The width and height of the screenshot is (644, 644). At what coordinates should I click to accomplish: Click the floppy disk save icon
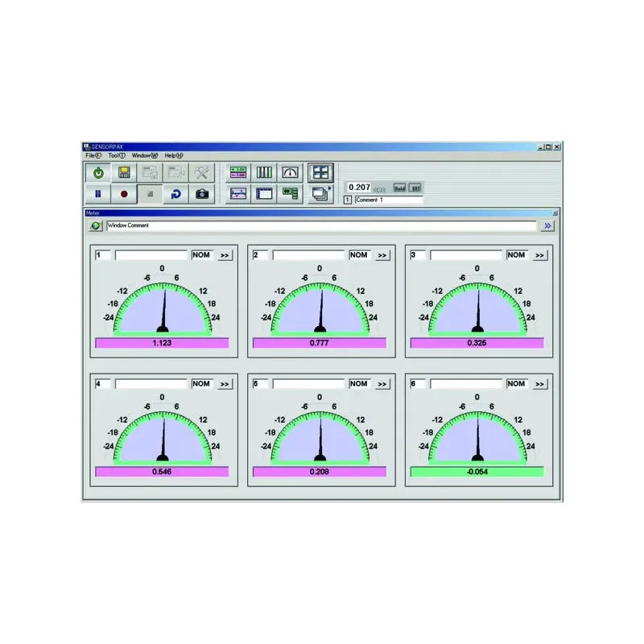click(124, 172)
